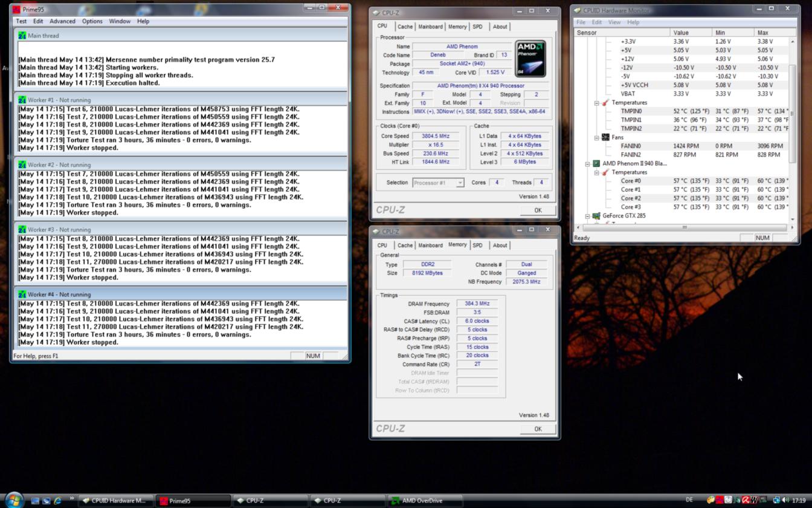The image size is (812, 508).
Task: Click the clock showing 17:19 in the taskbar
Action: coord(799,500)
